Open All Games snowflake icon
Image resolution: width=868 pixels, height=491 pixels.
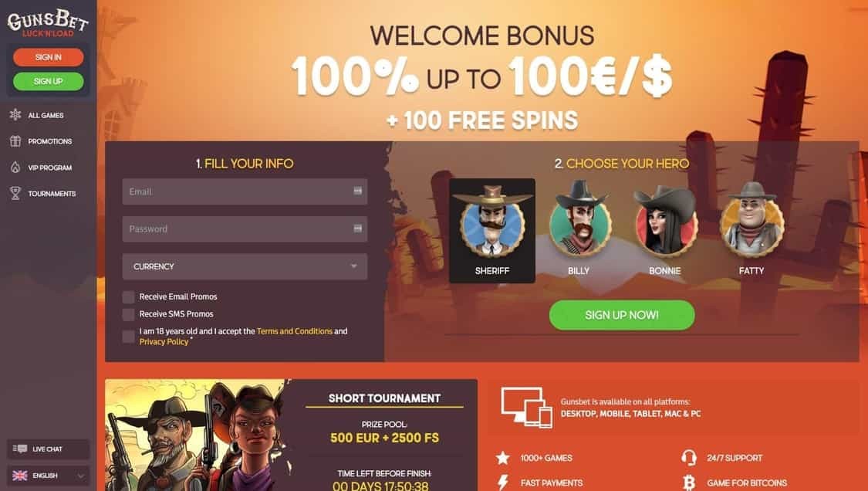(15, 115)
